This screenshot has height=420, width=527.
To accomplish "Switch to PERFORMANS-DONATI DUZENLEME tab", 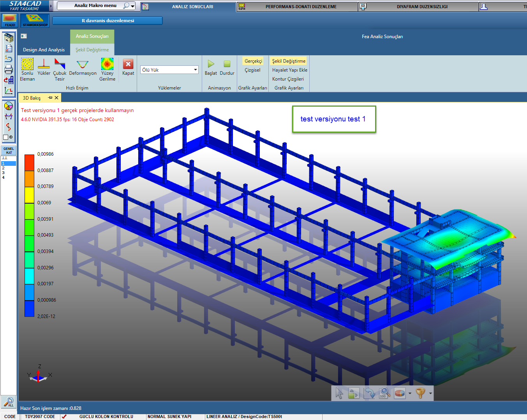I will [301, 7].
